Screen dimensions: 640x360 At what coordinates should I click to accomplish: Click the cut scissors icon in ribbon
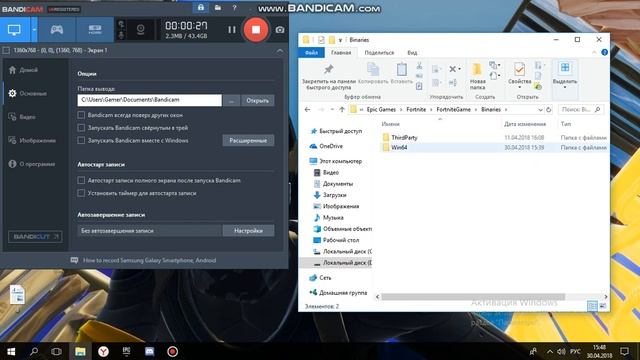[x=419, y=66]
